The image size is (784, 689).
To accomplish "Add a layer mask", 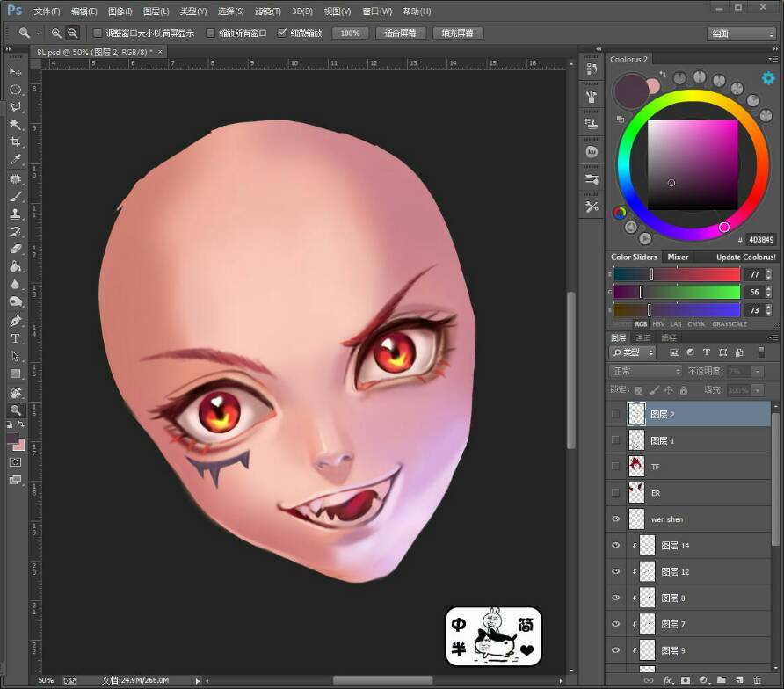I will (686, 680).
